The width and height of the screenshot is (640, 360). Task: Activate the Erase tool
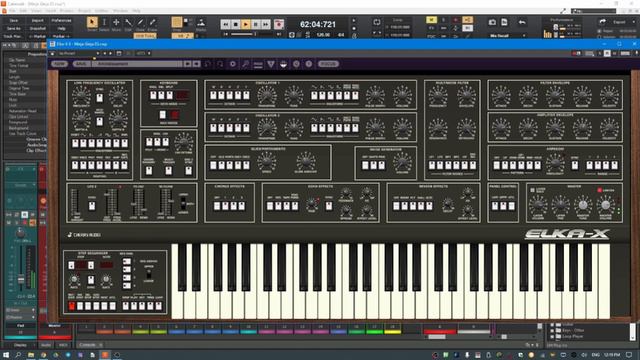[x=152, y=22]
